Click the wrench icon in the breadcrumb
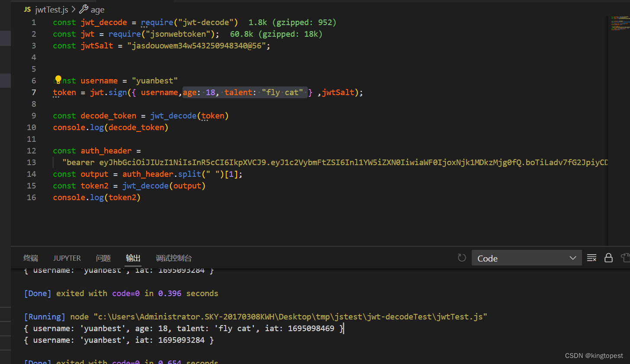 83,9
